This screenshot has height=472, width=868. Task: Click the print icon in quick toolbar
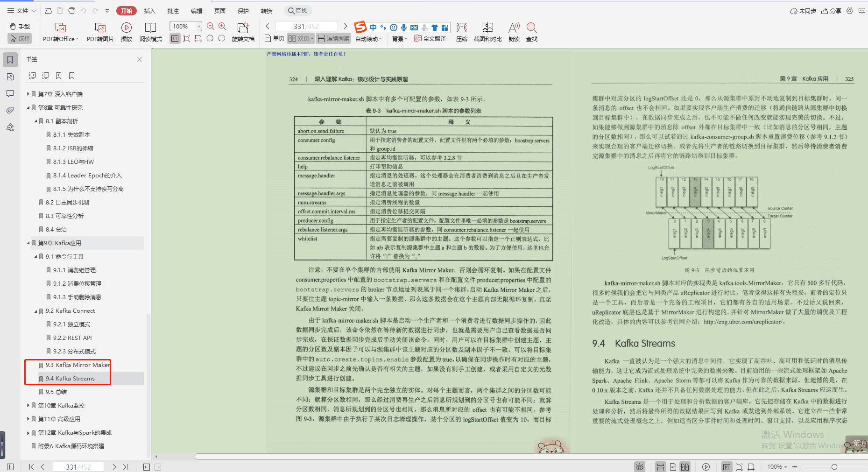[71, 11]
